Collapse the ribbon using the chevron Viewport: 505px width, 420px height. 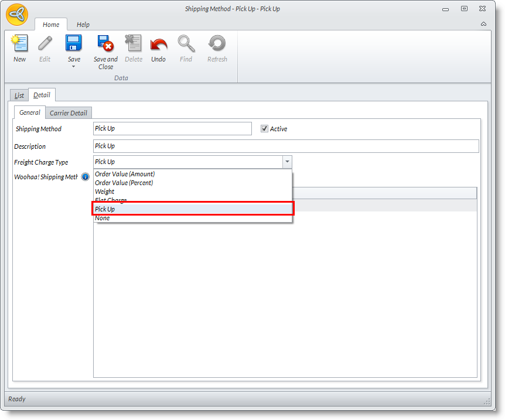coord(483,24)
